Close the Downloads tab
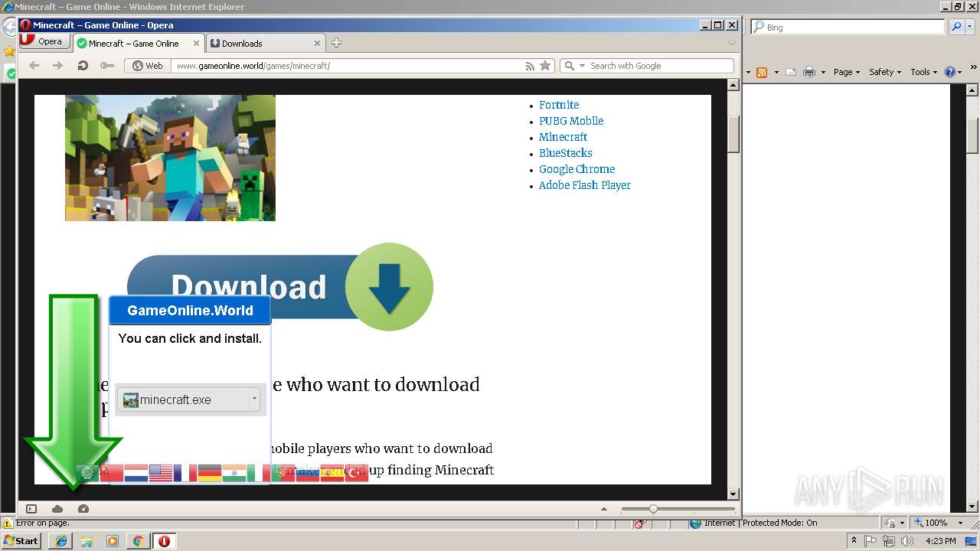Viewport: 980px width, 551px height. pos(317,44)
